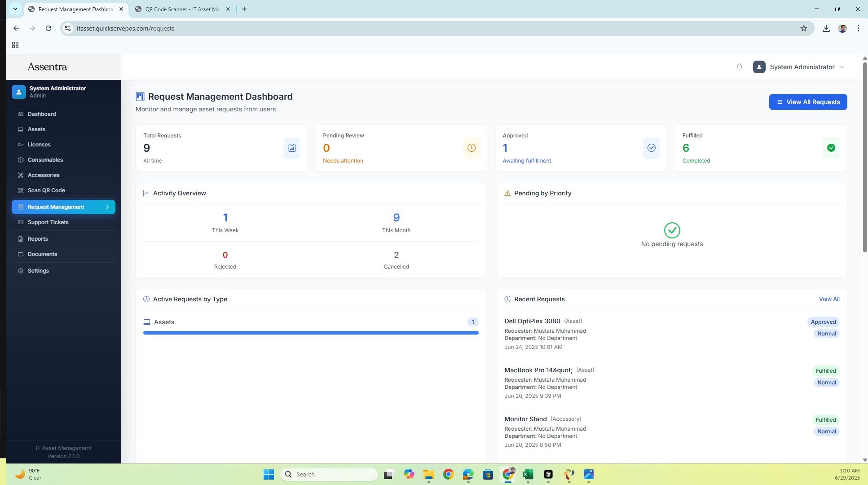Expand Request Management chevron in sidebar
Screen dimensions: 868x485
(x=107, y=207)
